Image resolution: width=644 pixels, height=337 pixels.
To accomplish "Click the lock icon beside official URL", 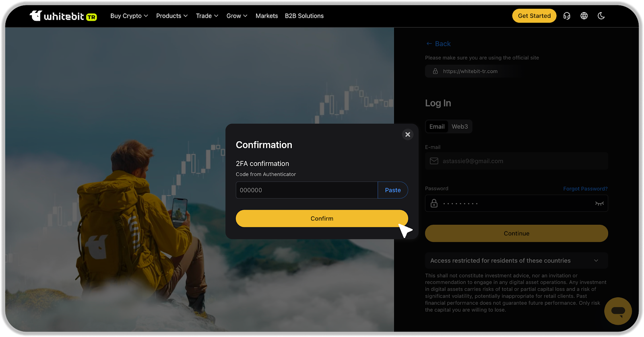I will tap(435, 71).
